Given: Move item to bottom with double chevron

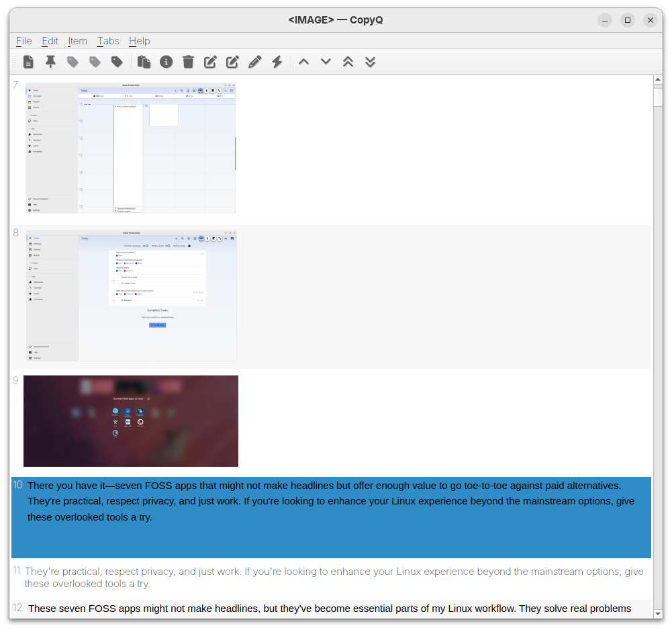Looking at the screenshot, I should point(371,62).
